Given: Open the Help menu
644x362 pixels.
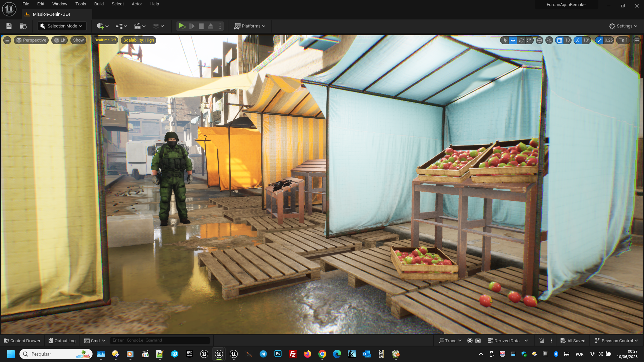Looking at the screenshot, I should [x=155, y=4].
